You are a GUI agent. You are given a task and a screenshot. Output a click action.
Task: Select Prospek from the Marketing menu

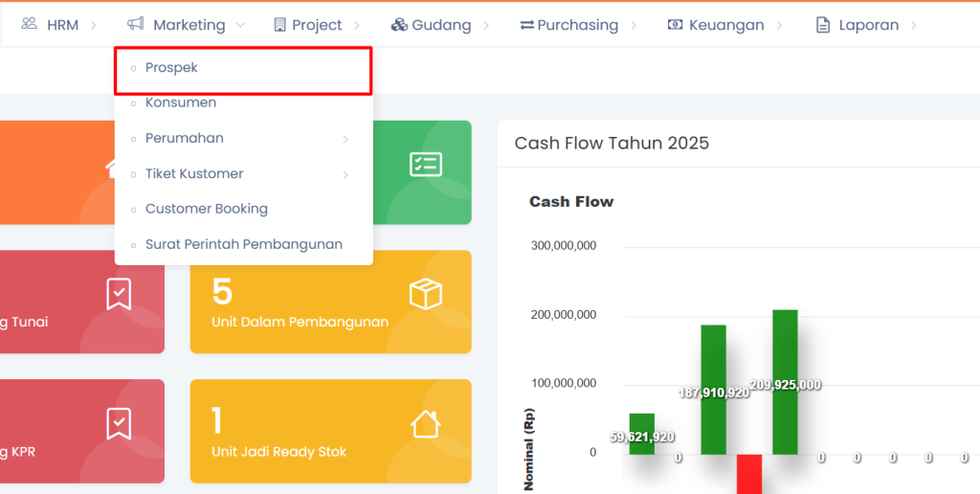pyautogui.click(x=172, y=68)
